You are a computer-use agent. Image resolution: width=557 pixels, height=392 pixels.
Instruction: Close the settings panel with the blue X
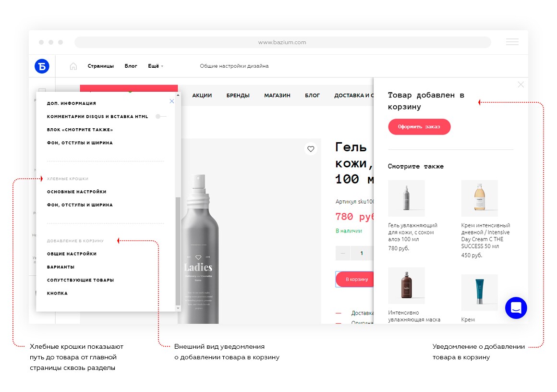[x=171, y=101]
